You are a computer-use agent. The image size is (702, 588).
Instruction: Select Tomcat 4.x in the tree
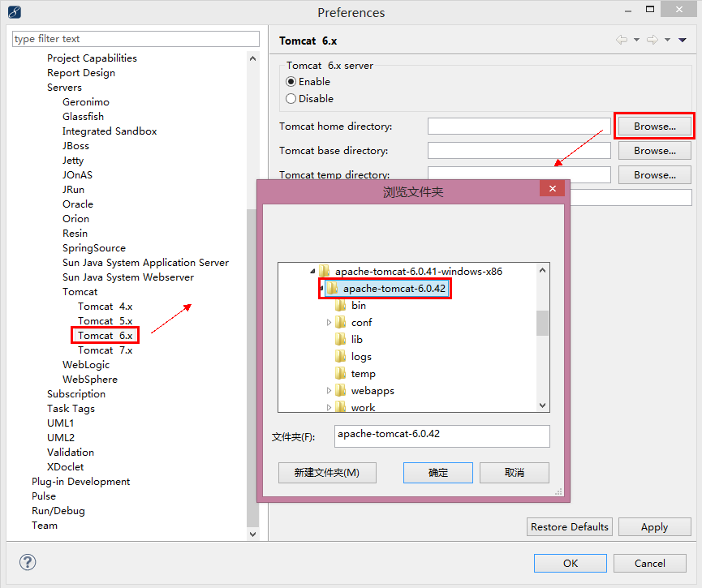[106, 306]
